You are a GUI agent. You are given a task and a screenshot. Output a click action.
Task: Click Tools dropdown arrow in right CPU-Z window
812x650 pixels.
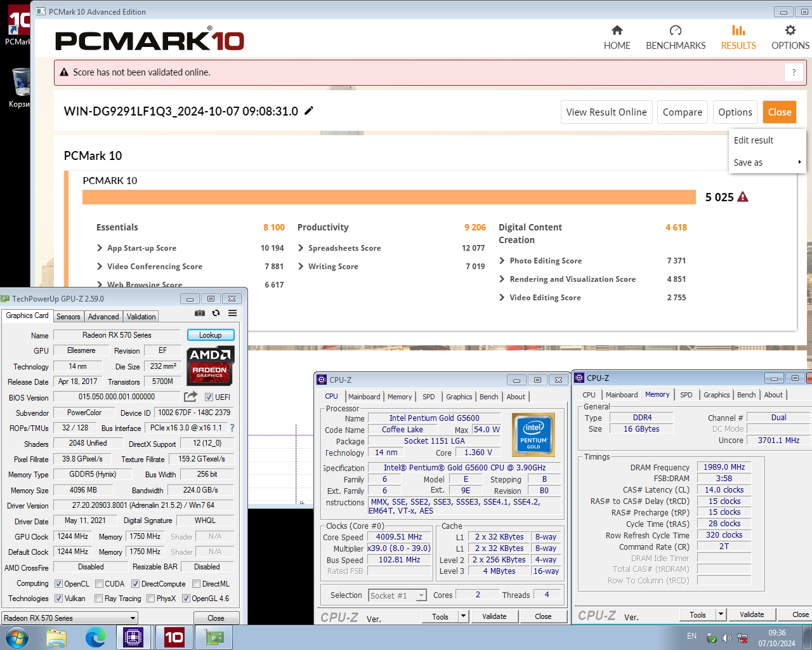721,614
